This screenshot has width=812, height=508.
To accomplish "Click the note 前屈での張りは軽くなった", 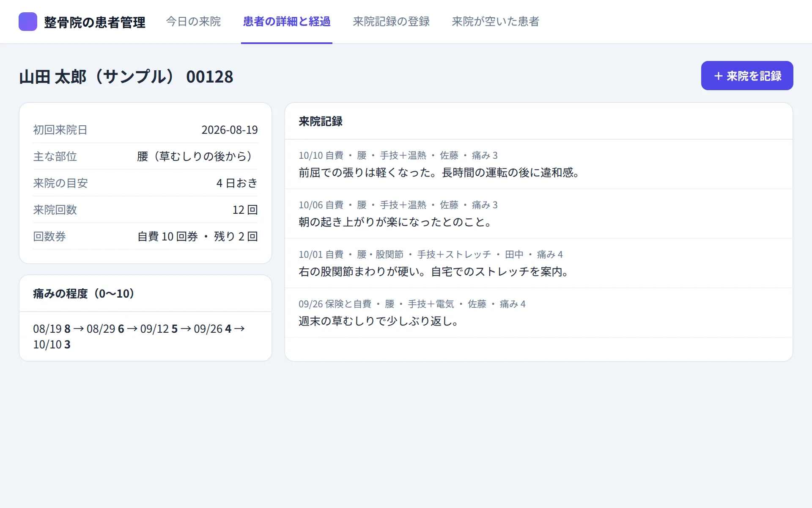I will 368,173.
